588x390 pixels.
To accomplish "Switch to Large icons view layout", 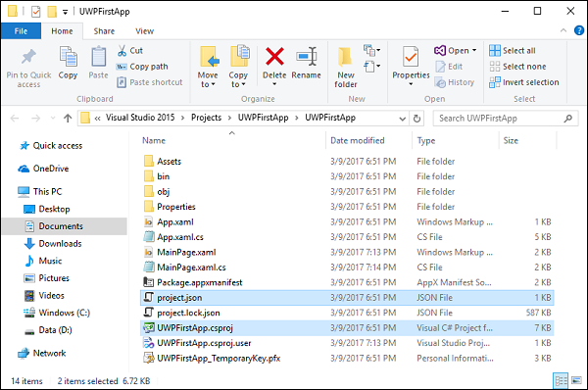I will 577,381.
